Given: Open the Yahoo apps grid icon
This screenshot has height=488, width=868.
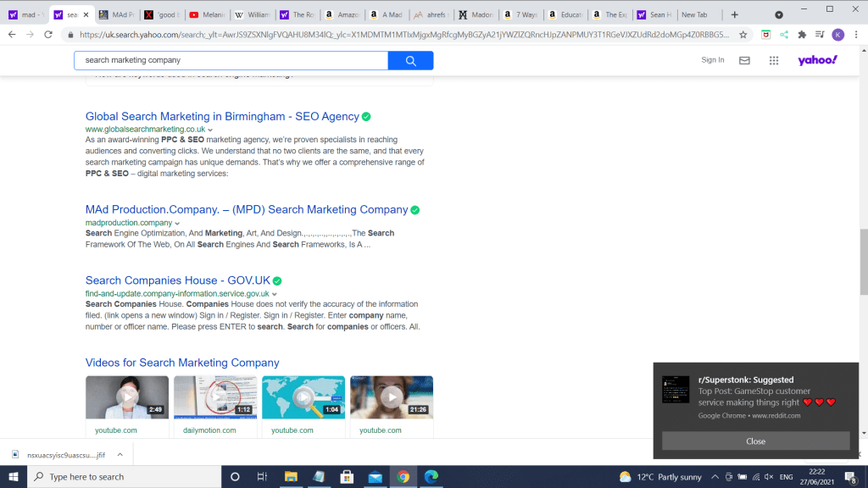Looking at the screenshot, I should 773,60.
